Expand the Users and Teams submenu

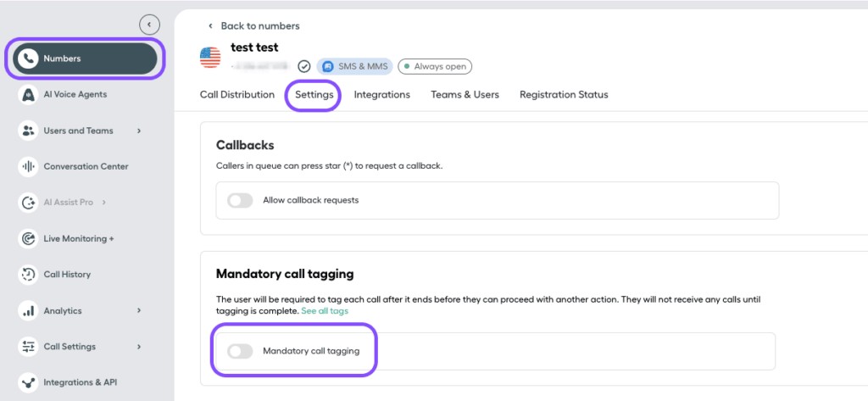pos(139,131)
